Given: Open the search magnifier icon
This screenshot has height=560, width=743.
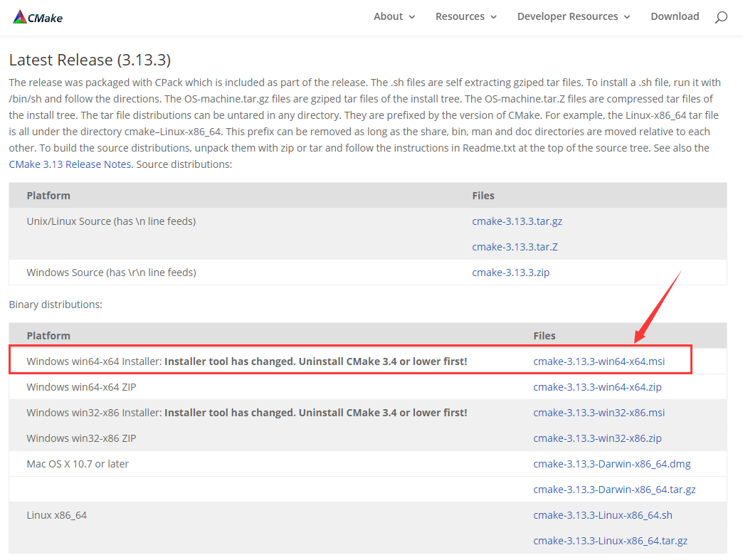Looking at the screenshot, I should [721, 18].
